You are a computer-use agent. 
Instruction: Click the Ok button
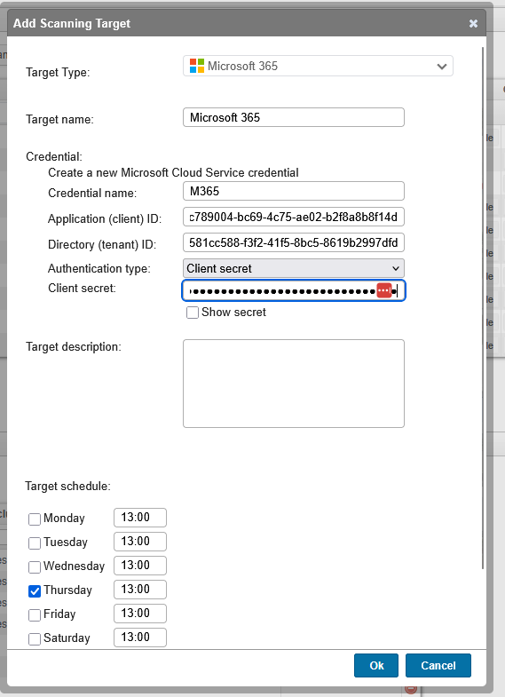pyautogui.click(x=376, y=665)
